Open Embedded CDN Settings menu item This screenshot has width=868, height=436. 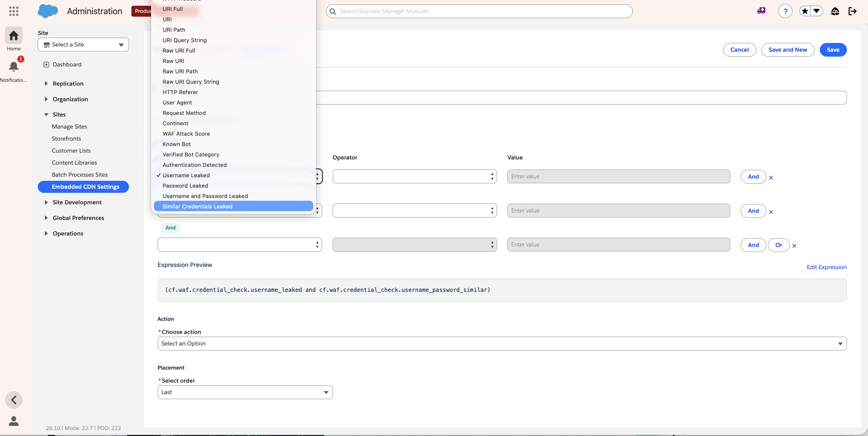tap(83, 187)
